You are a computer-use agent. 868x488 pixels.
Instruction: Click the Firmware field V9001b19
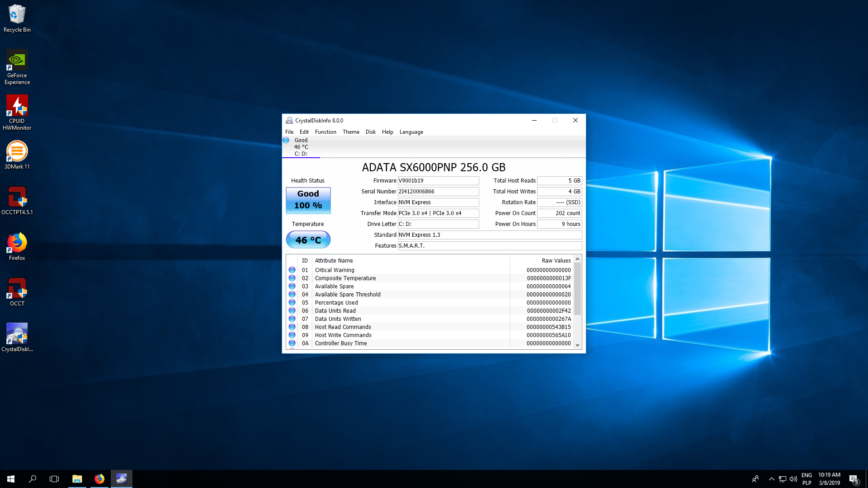pos(438,181)
